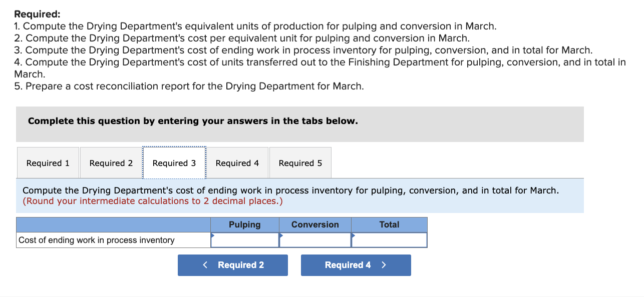Click the blue marker on the Pulping cell
Viewport: 644px width, 297px height.
tap(212, 235)
